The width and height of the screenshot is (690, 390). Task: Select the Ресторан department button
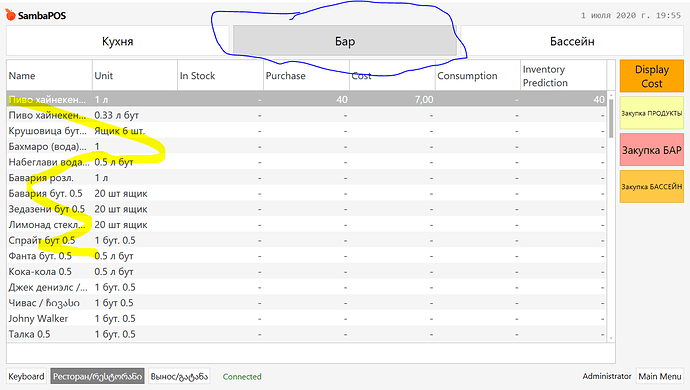97,376
